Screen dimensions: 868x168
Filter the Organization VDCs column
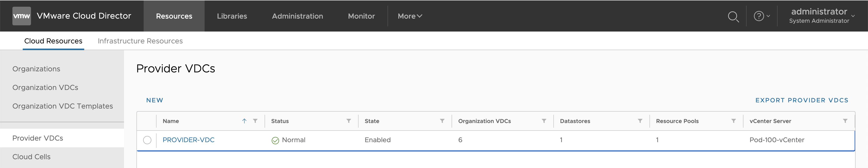(544, 121)
